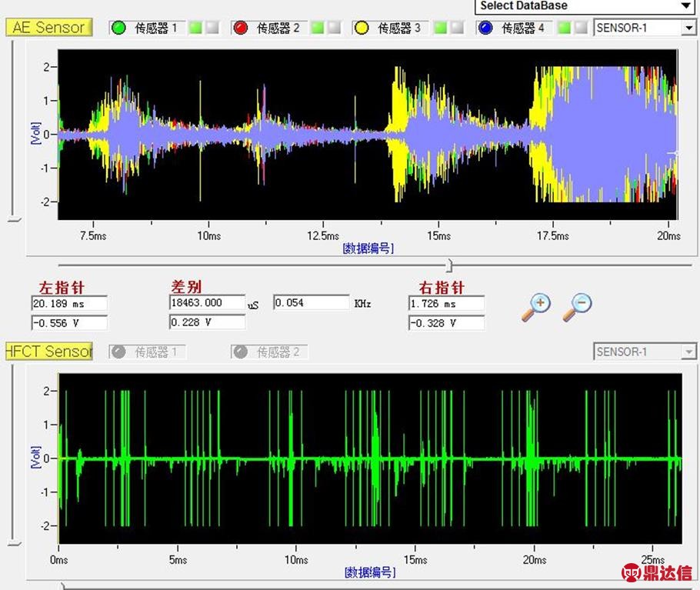Click the AE 传感器 1 label text

click(156, 28)
